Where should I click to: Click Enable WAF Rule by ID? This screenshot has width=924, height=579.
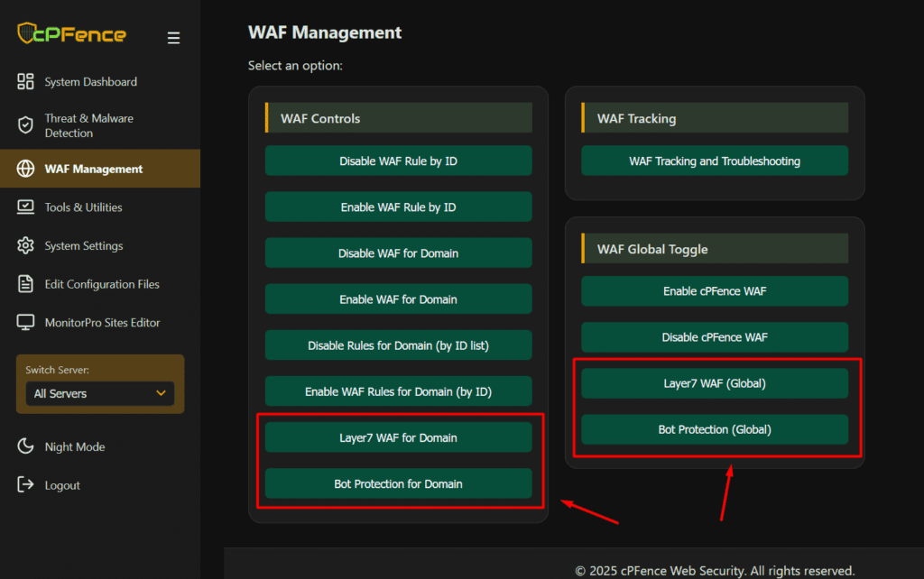[x=398, y=207]
